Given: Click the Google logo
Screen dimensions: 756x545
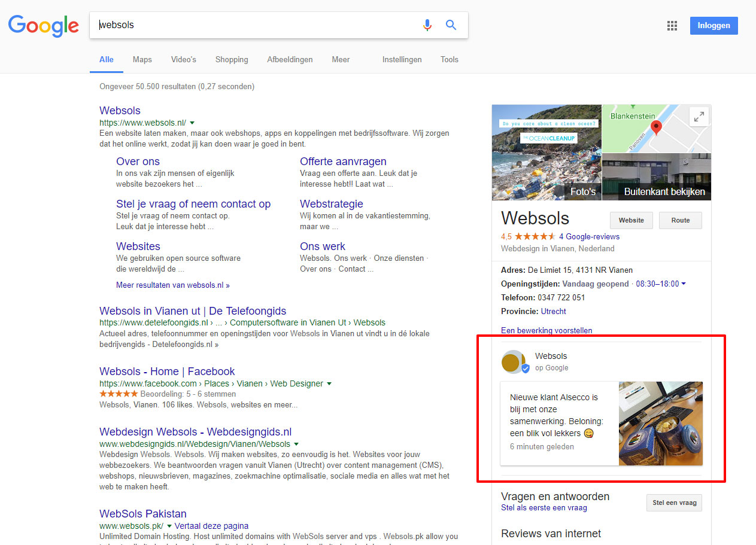Looking at the screenshot, I should [x=43, y=25].
